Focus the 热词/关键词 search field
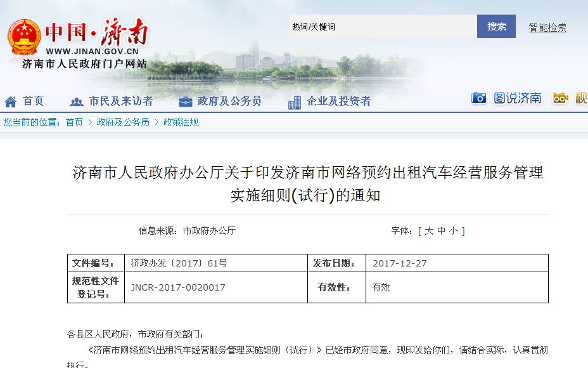Image resolution: width=588 pixels, height=368 pixels. [x=383, y=26]
